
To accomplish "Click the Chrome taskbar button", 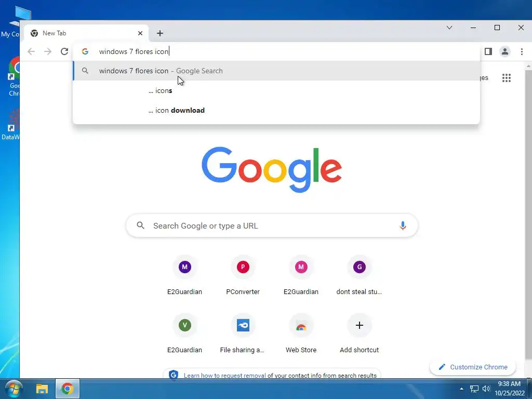I will tap(67, 389).
